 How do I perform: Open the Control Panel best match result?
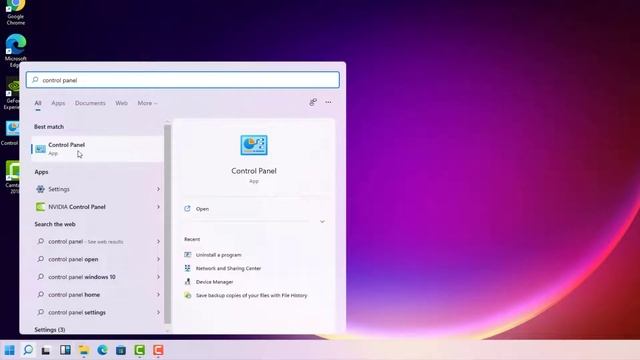(x=97, y=149)
